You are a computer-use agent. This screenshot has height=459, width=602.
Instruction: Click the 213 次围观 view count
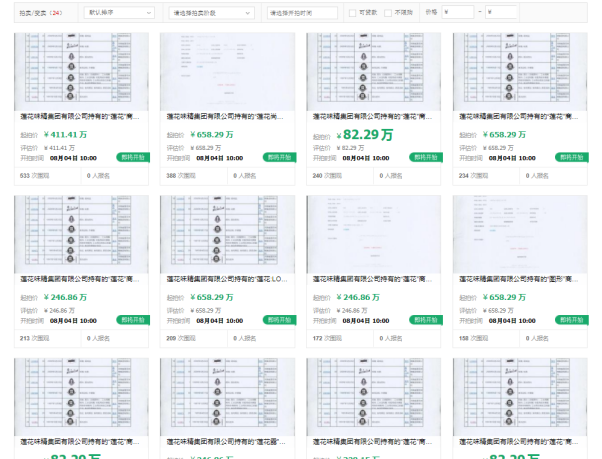tap(35, 338)
